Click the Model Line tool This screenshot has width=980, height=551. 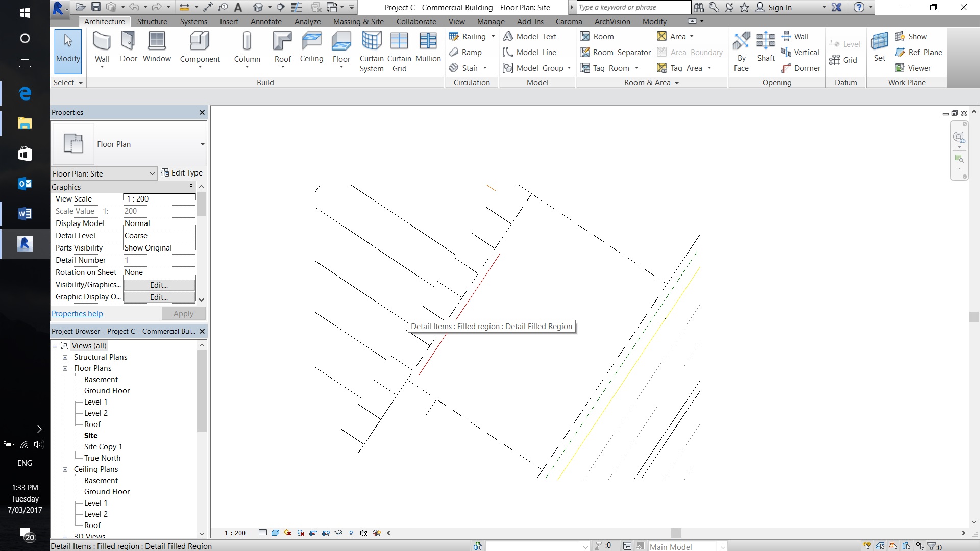click(x=529, y=52)
